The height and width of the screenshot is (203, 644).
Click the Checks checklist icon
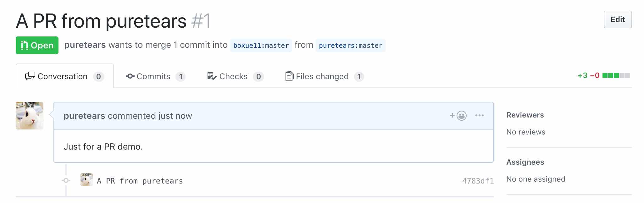point(212,76)
